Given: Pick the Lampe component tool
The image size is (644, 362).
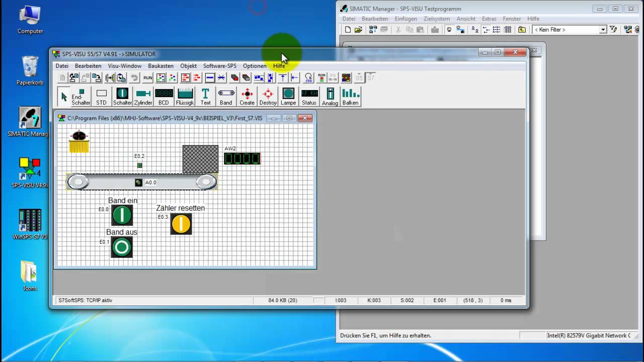Looking at the screenshot, I should pos(288,97).
